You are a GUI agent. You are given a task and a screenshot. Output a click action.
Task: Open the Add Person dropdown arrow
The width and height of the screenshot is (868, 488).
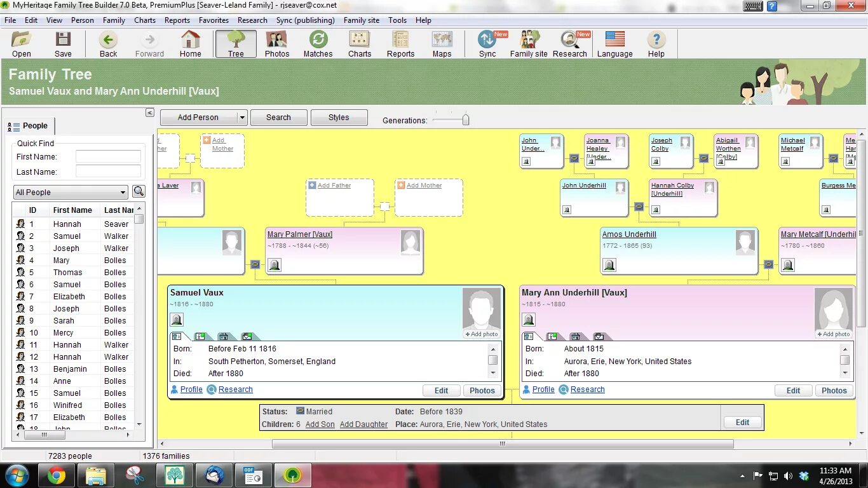pyautogui.click(x=241, y=118)
